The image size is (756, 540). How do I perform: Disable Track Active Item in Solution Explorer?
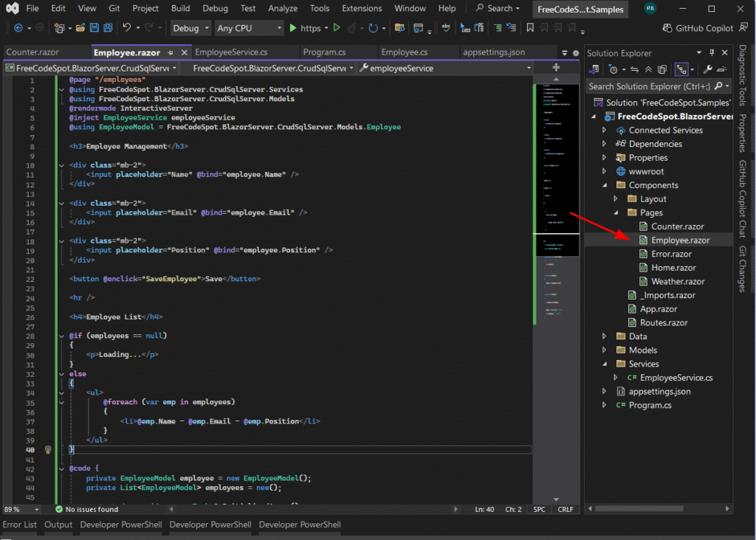(681, 69)
